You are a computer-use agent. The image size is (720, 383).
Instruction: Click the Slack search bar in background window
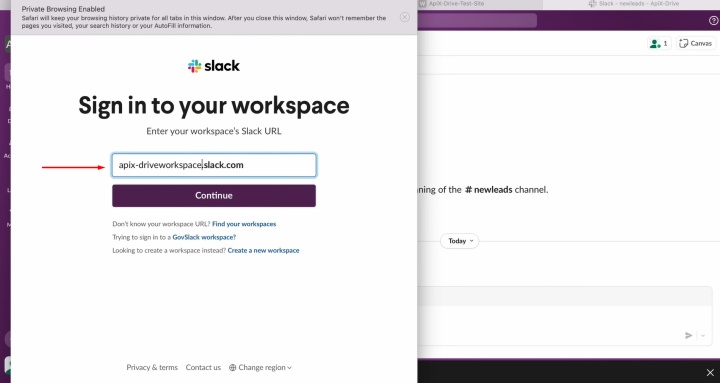pyautogui.click(x=477, y=21)
